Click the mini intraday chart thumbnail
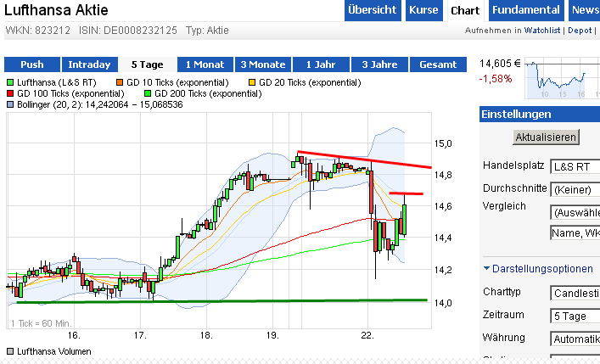 (562, 78)
